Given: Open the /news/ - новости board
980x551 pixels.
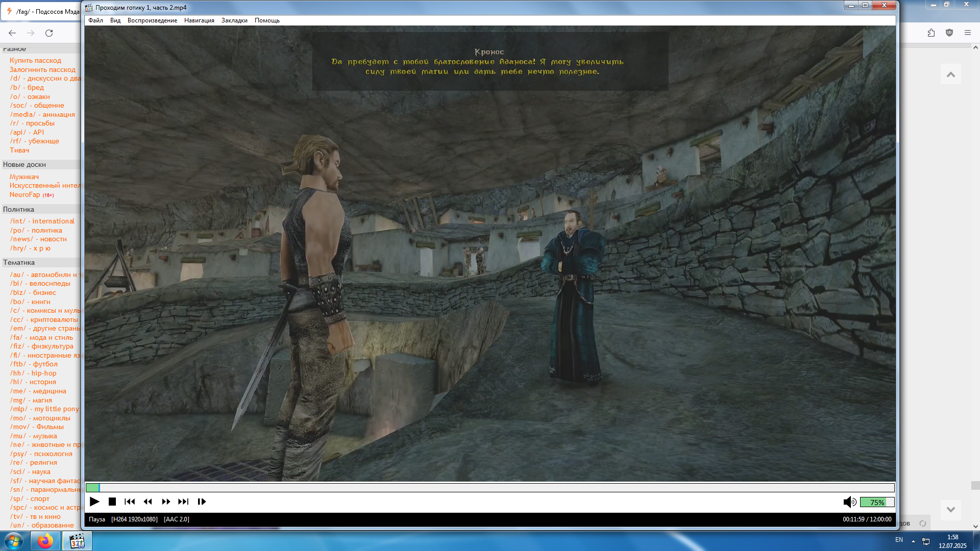Looking at the screenshot, I should tap(38, 239).
